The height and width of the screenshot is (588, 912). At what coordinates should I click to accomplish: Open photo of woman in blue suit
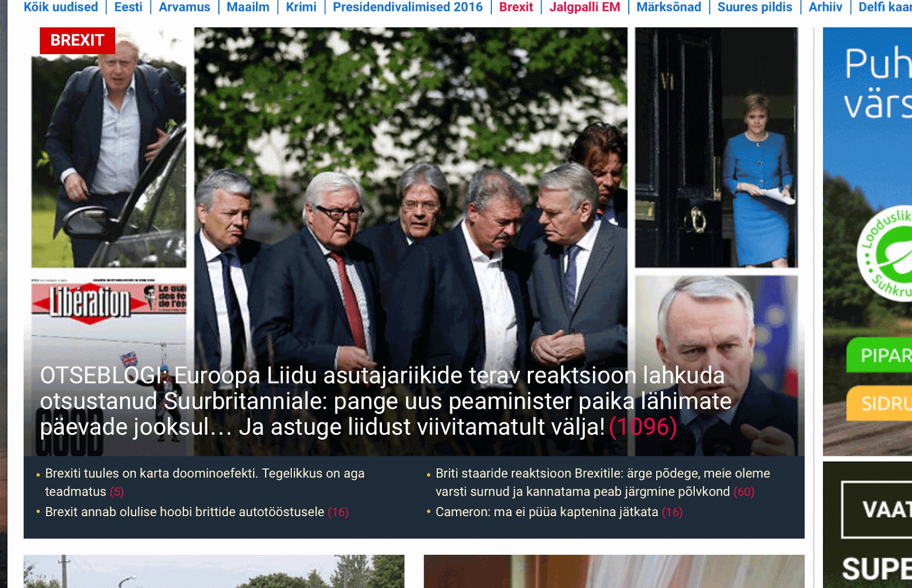click(x=716, y=147)
